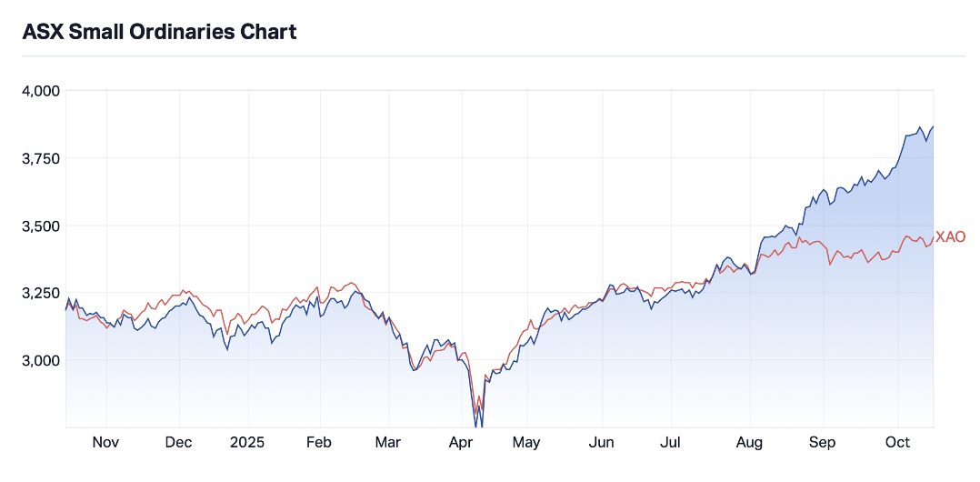Click the 3,250 y-axis label
980x482 pixels.
point(40,293)
